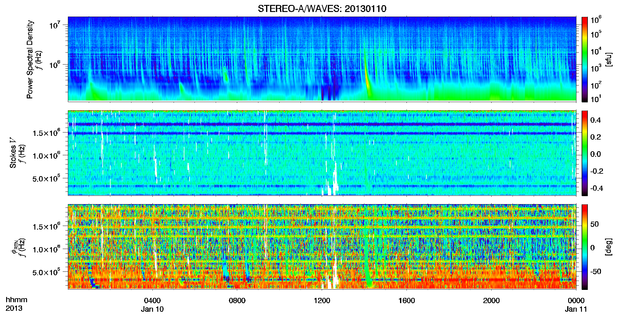Click the -50 degree colorbar value
The height and width of the screenshot is (332, 644).
[x=596, y=271]
